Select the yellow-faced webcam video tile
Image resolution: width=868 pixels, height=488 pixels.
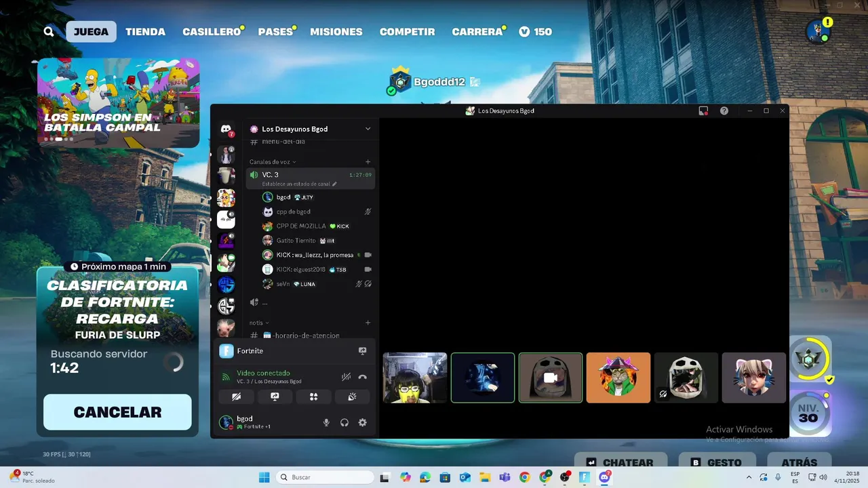[415, 378]
